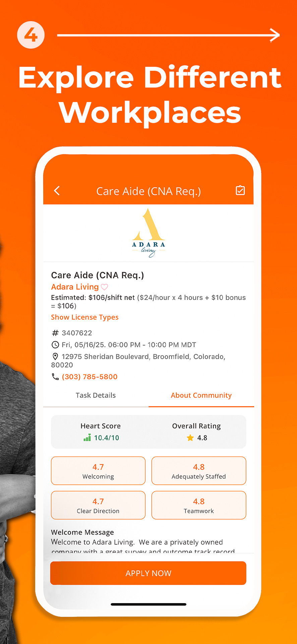Screen dimensions: 297x644
Task: Click the Adara Living logo
Action: (x=148, y=233)
